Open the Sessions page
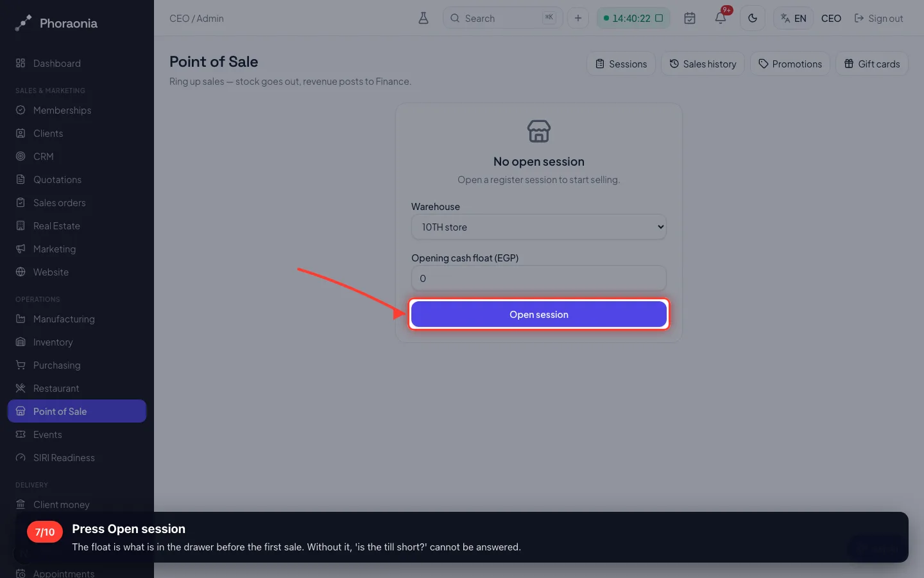 pyautogui.click(x=621, y=64)
